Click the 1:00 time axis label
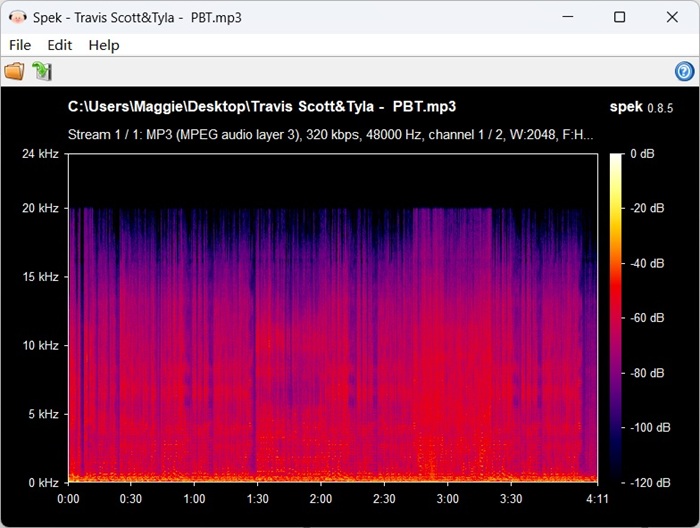Viewport: 700px width, 528px height. 194,499
